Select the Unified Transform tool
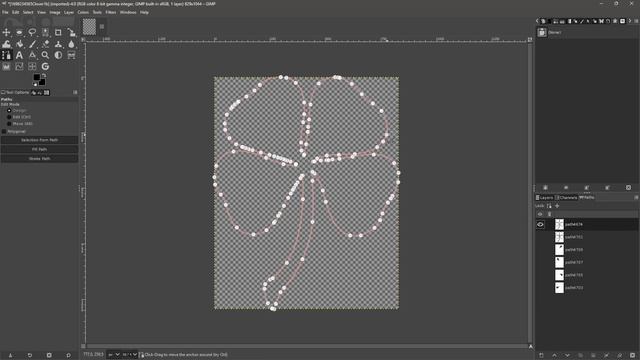The height and width of the screenshot is (360, 640). pyautogui.click(x=71, y=32)
